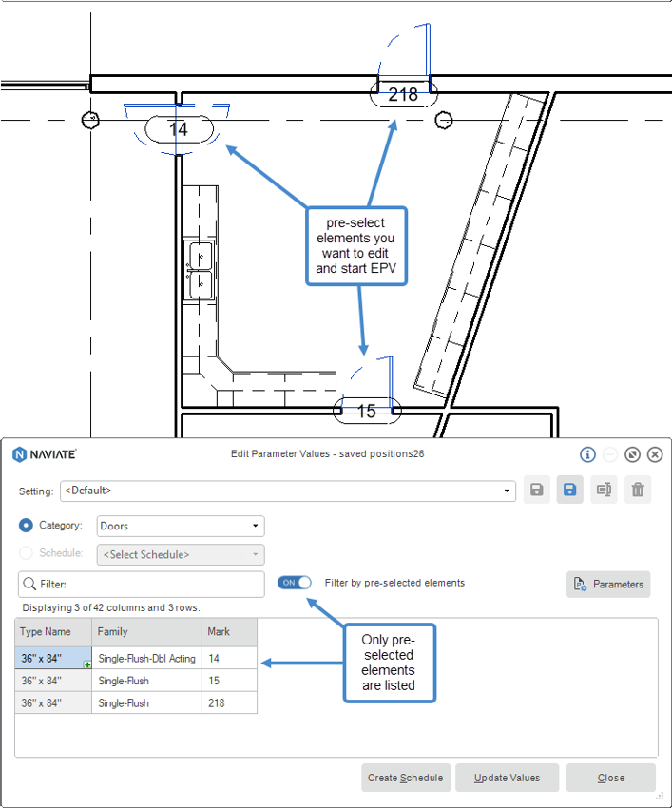Expand the Select Schedule dropdown
Image resolution: width=672 pixels, height=808 pixels.
[x=255, y=554]
